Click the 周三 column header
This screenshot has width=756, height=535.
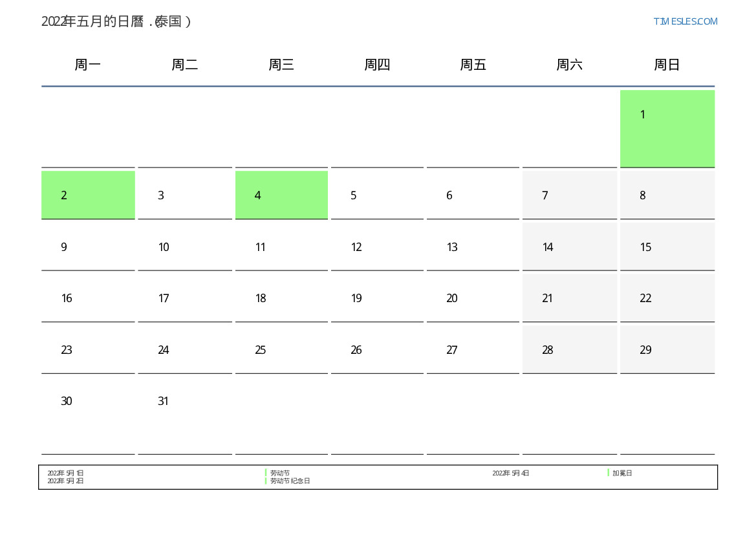coord(281,65)
